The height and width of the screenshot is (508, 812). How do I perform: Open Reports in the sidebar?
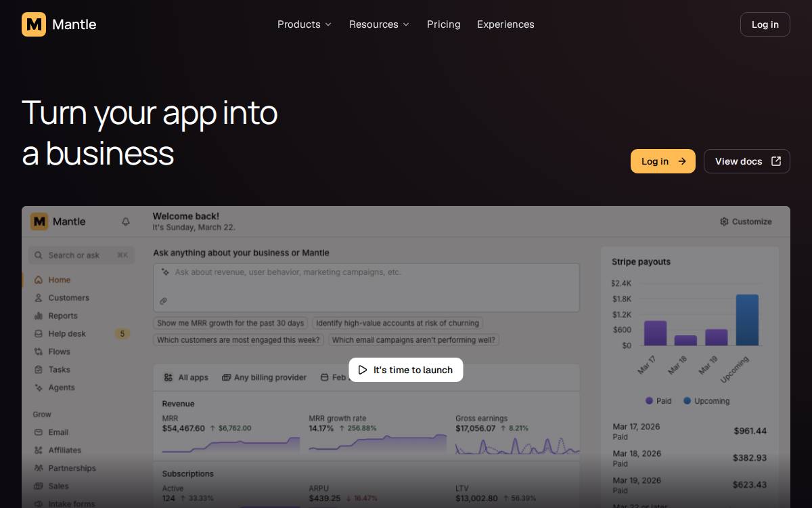click(81, 316)
